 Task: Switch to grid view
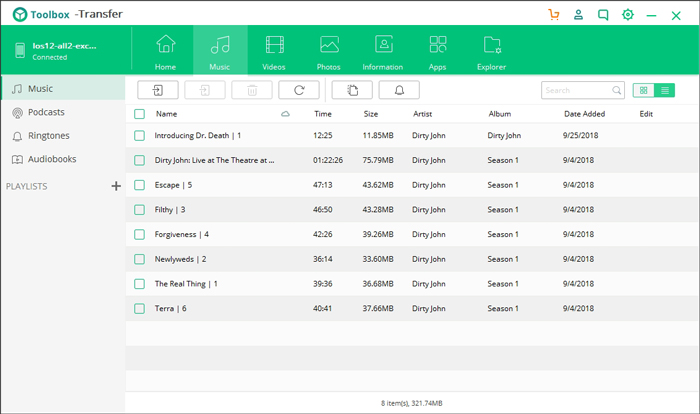[x=644, y=90]
